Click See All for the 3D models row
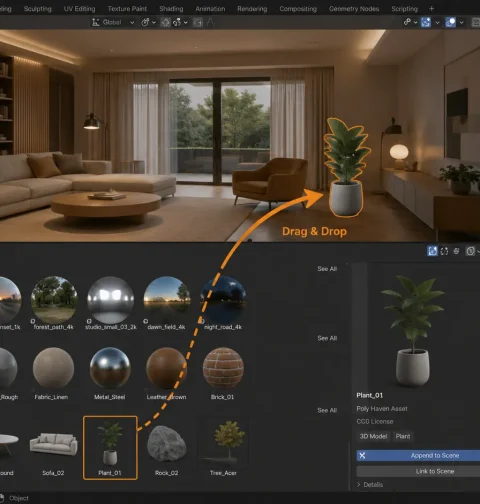480x504 pixels. [327, 410]
